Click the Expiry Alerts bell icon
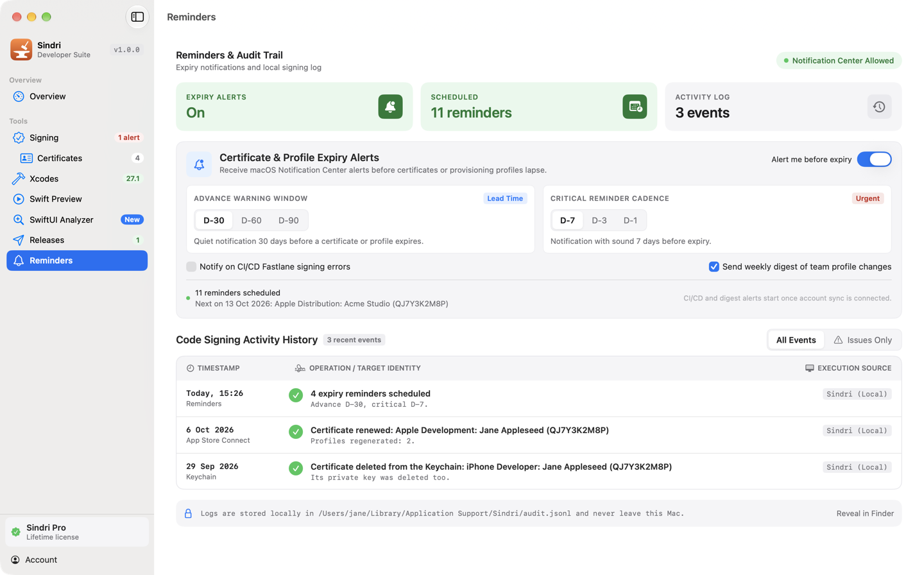The height and width of the screenshot is (575, 924). click(x=390, y=107)
